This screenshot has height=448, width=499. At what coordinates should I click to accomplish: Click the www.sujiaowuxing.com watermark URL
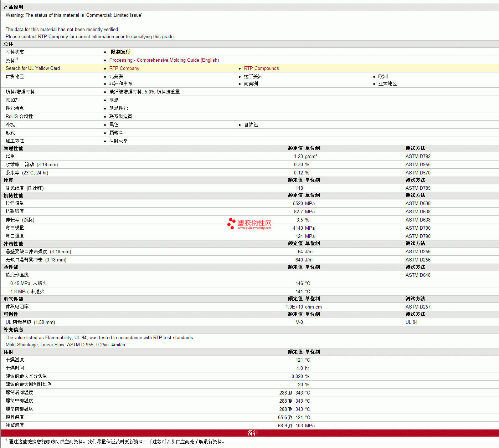tap(254, 228)
